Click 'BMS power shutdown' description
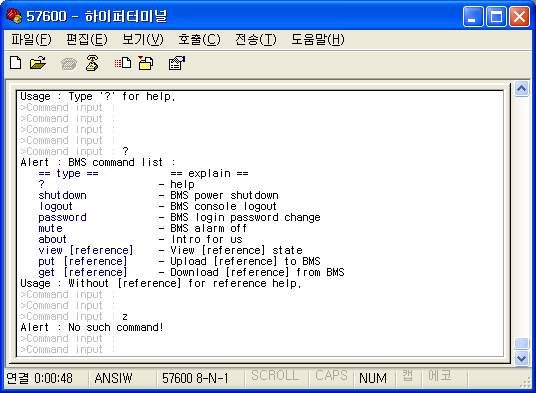The height and width of the screenshot is (393, 536). (x=224, y=195)
